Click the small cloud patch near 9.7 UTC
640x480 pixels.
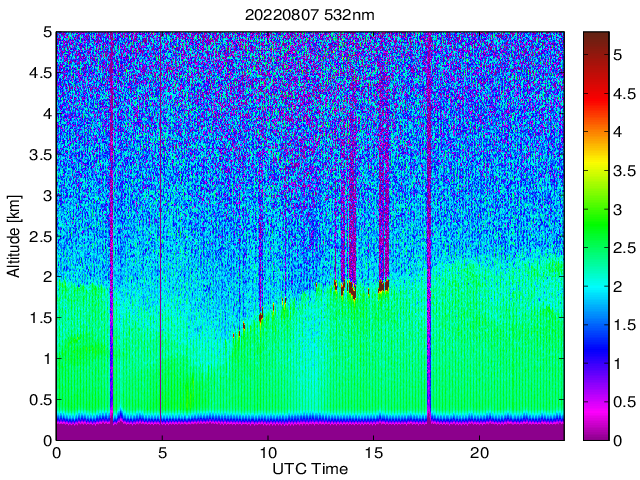[x=261, y=317]
